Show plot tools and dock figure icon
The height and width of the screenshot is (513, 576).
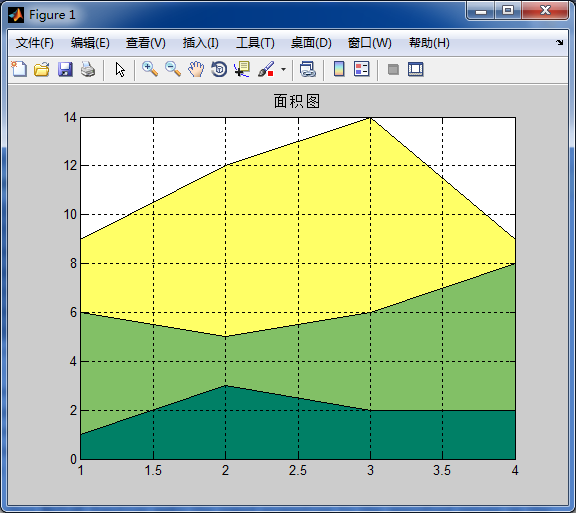[x=416, y=69]
